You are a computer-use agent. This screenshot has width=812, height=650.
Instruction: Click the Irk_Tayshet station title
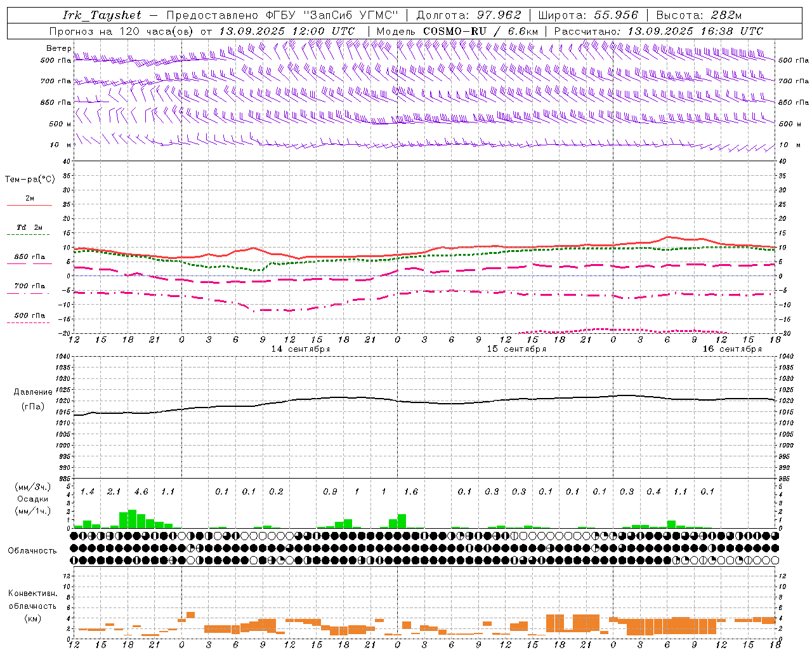(103, 15)
